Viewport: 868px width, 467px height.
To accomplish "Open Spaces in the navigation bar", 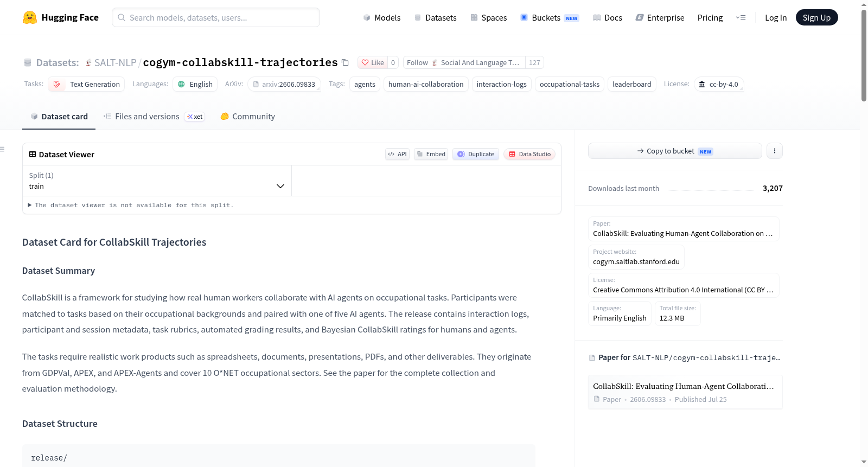I will point(488,17).
